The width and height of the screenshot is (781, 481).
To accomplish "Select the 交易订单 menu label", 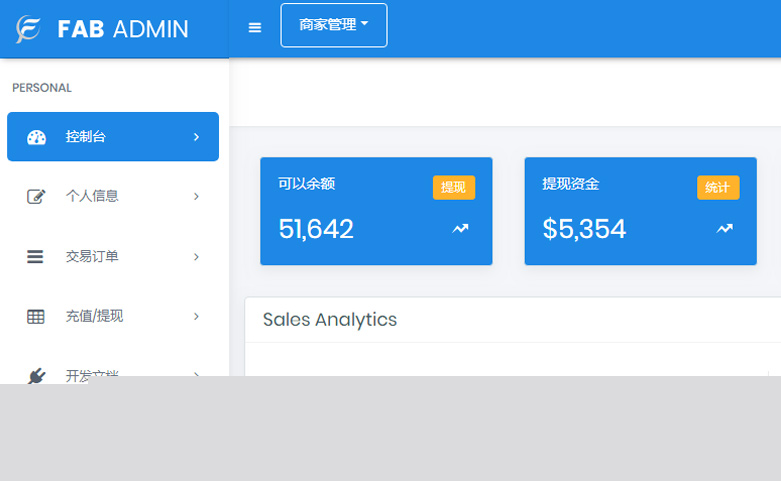I will (x=92, y=256).
